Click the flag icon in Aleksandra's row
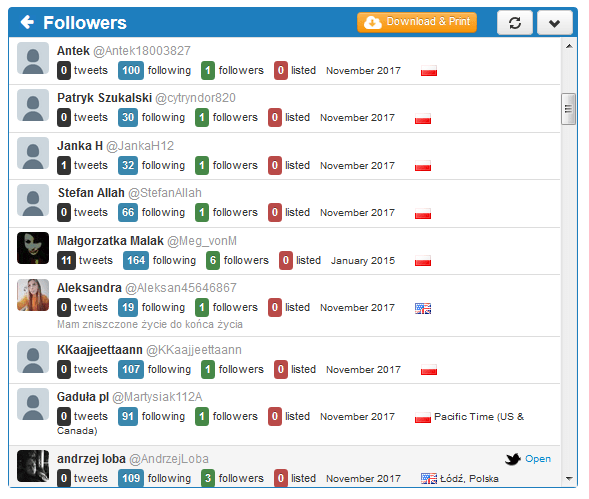This screenshot has width=589, height=499. 423,308
